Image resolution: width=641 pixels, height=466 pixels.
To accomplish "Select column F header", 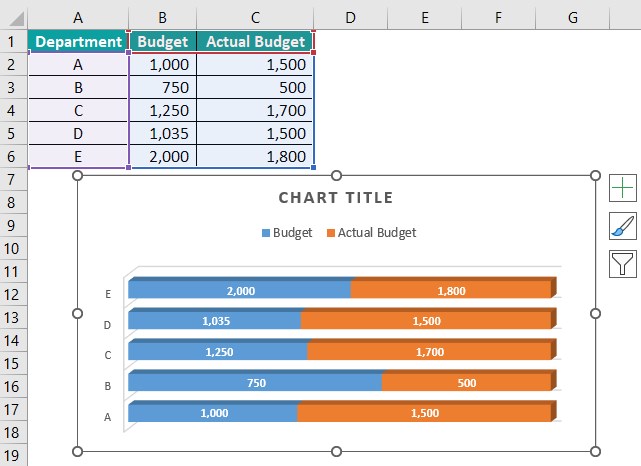I will [498, 18].
